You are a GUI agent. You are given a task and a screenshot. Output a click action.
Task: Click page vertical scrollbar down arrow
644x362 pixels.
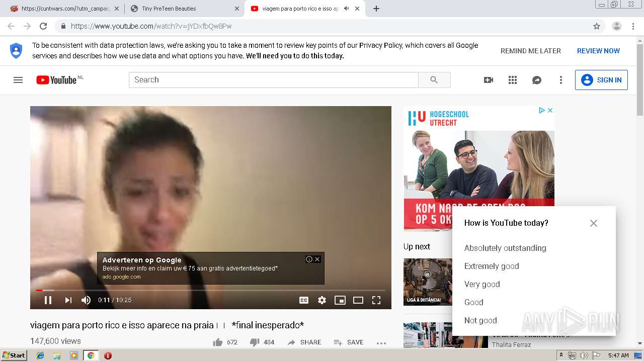(x=639, y=343)
